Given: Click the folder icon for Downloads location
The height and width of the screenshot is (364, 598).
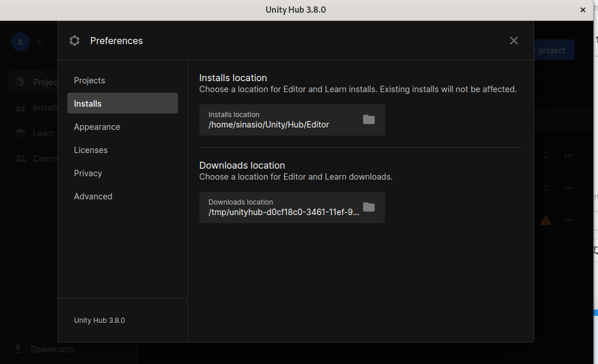Looking at the screenshot, I should (369, 207).
